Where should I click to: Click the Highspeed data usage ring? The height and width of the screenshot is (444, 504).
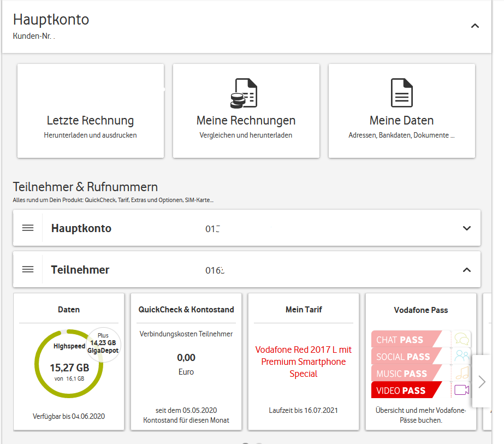pyautogui.click(x=69, y=364)
